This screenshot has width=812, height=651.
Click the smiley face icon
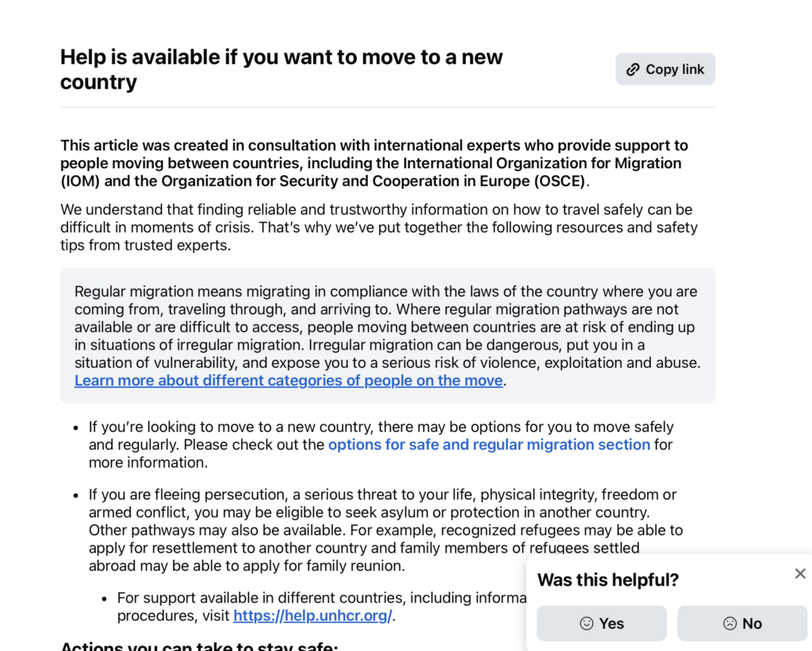[x=586, y=623]
